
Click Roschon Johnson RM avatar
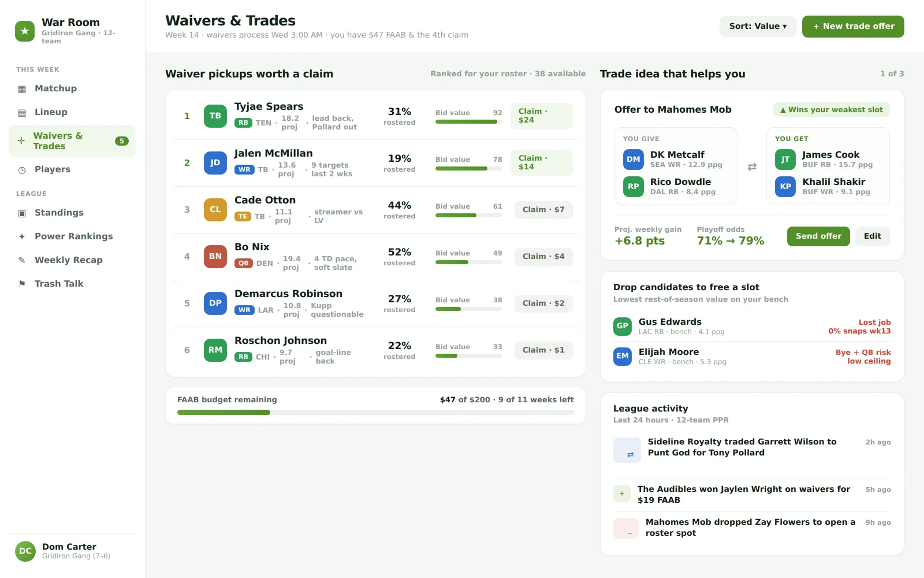tap(215, 350)
